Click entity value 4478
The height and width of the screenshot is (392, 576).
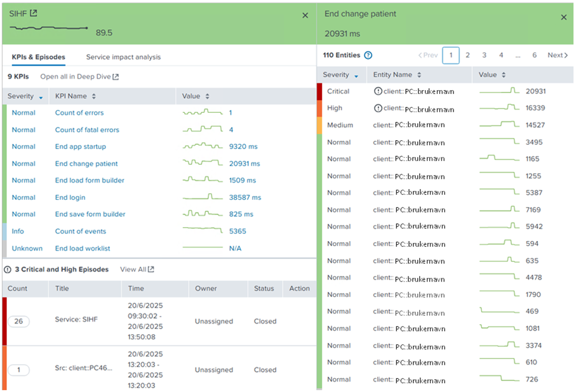pyautogui.click(x=533, y=277)
